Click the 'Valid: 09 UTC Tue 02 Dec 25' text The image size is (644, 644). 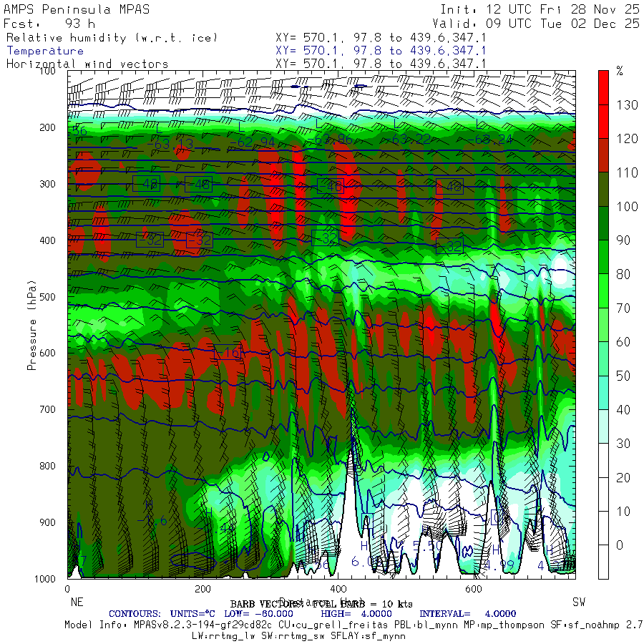coord(536,24)
